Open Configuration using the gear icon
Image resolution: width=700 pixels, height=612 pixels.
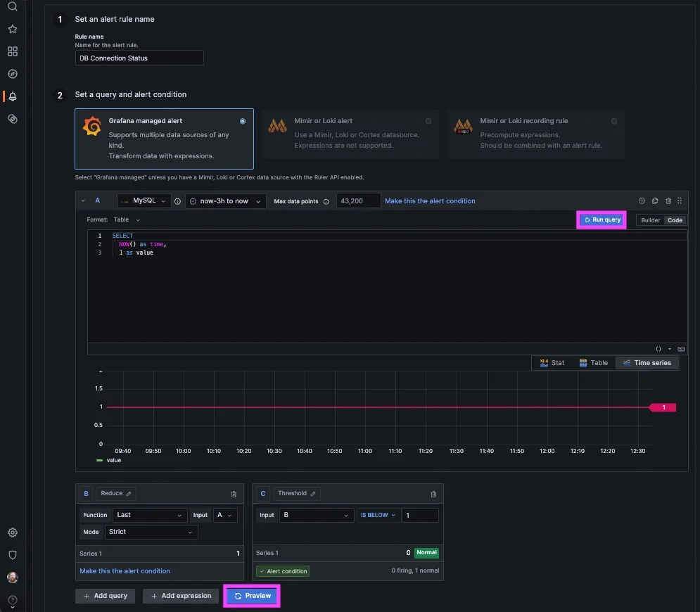[12, 533]
